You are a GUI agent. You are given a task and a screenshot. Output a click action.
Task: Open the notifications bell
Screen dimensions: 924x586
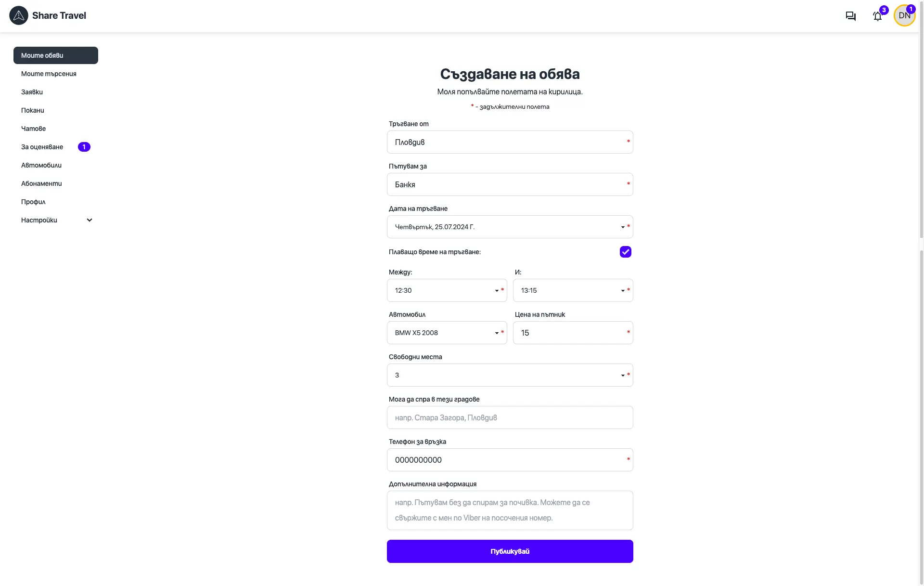877,16
